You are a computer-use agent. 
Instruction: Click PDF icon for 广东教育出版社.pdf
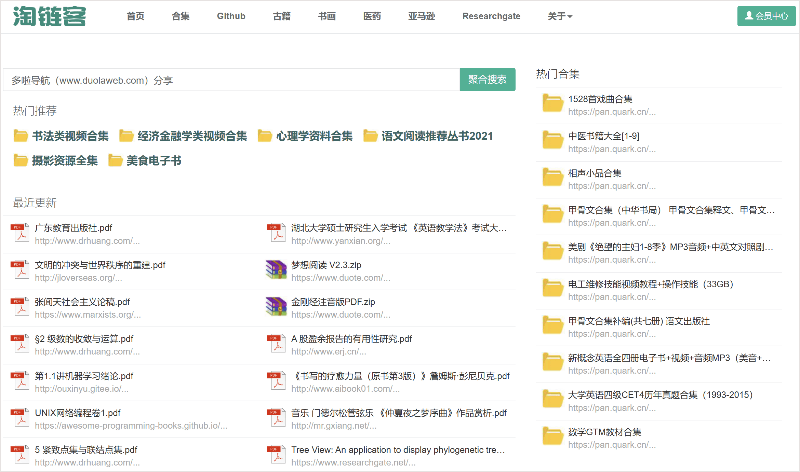coord(20,234)
